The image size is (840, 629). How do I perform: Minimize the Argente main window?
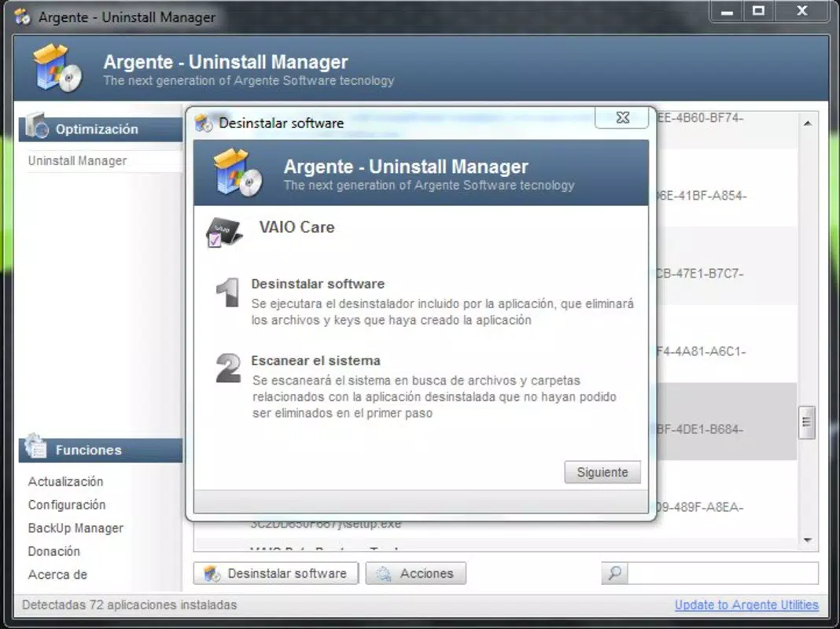coord(727,11)
